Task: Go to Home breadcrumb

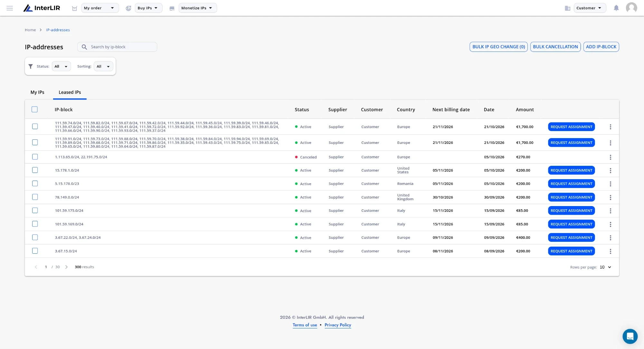Action: tap(30, 30)
